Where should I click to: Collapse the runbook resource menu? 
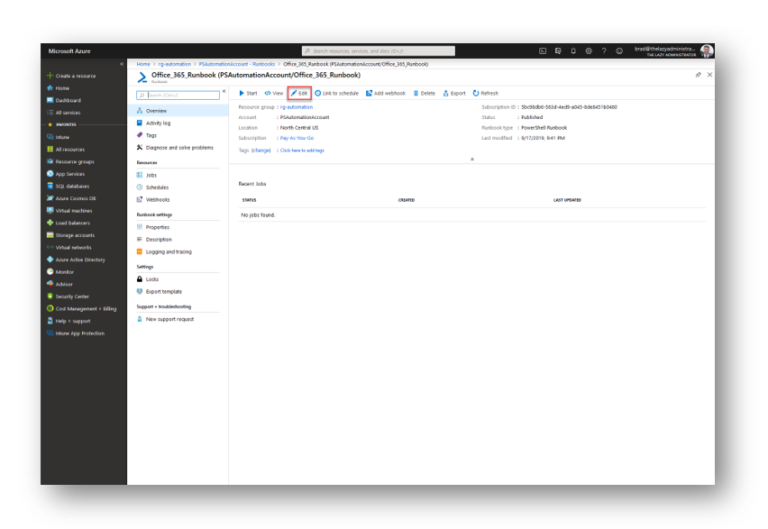click(224, 91)
